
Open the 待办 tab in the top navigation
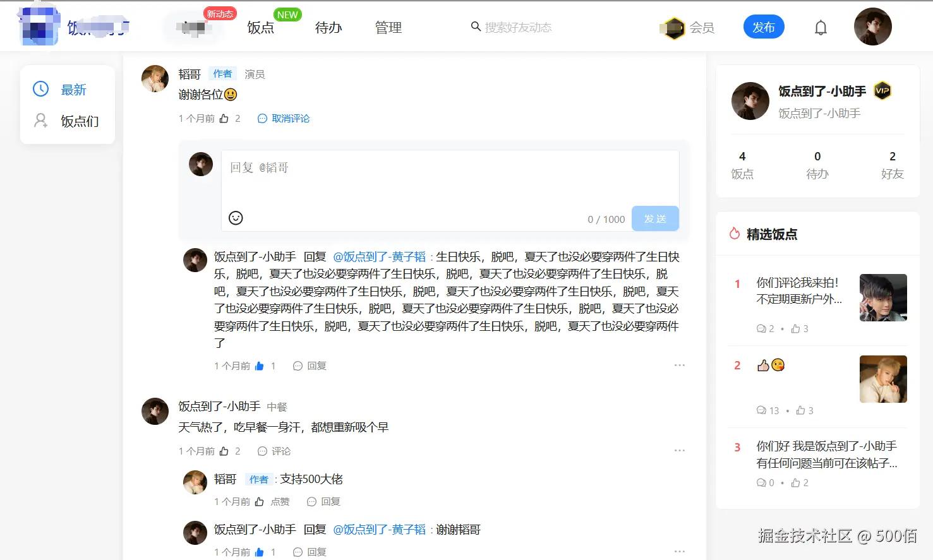coord(328,27)
